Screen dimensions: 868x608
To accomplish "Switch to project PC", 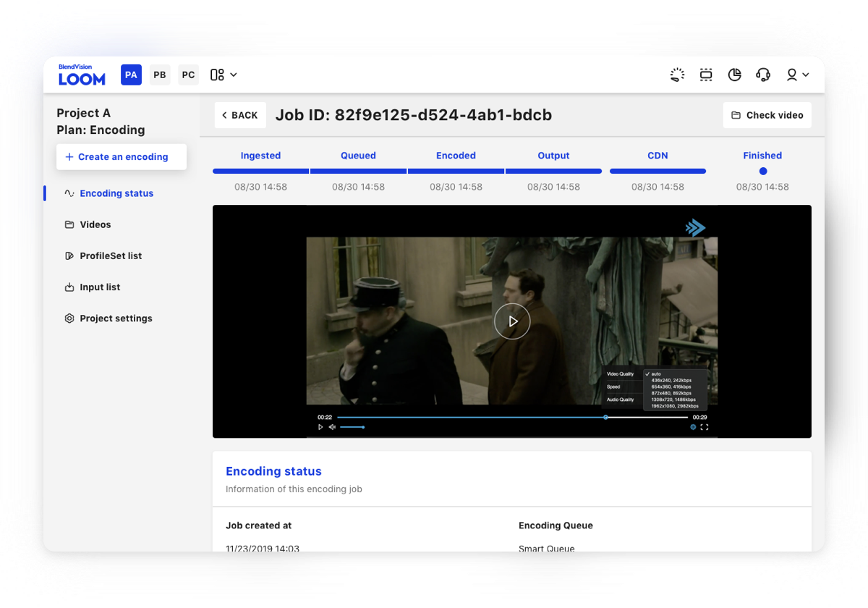I will coord(188,75).
